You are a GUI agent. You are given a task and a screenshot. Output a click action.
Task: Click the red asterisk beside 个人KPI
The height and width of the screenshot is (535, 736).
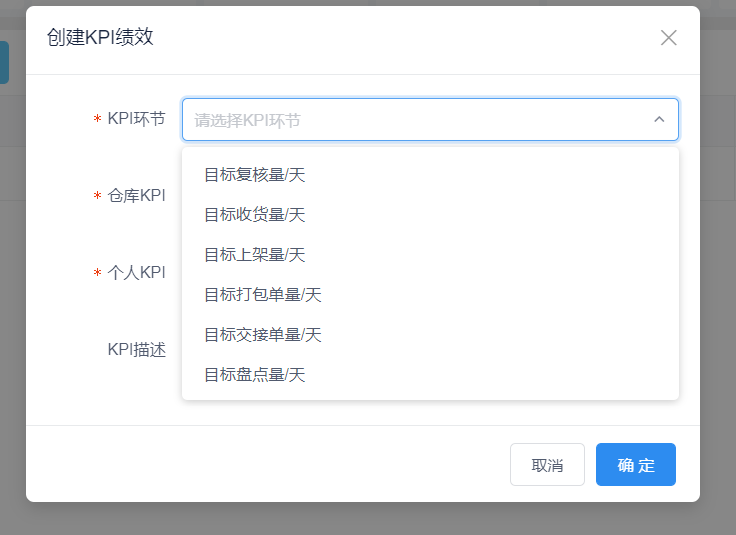coord(98,273)
